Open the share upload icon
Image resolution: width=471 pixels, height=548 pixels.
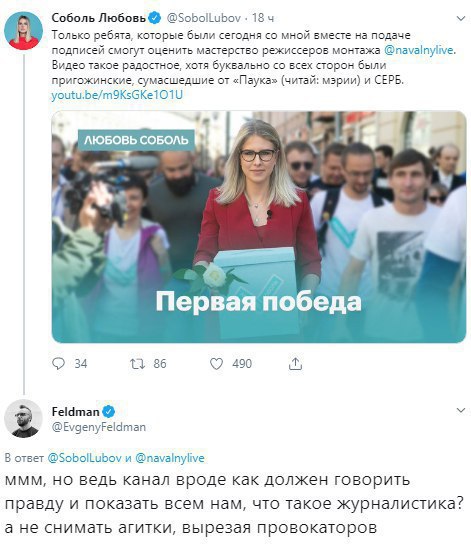coord(295,363)
